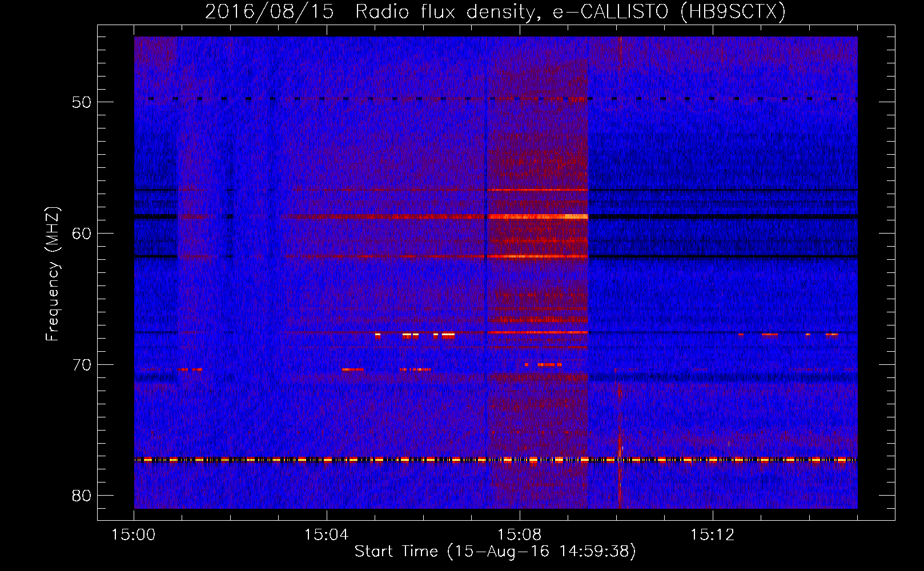Select the 70 frequency tick label
Image resolution: width=924 pixels, height=571 pixels.
82,365
